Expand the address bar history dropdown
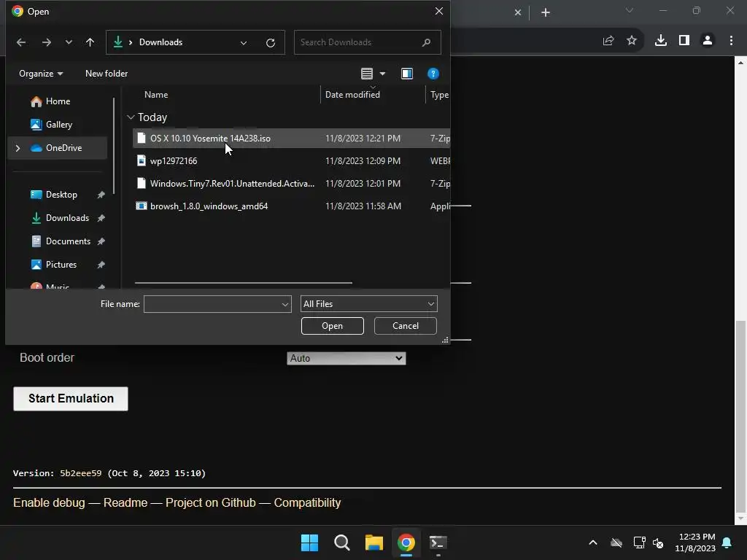This screenshot has height=560, width=747. (x=244, y=43)
